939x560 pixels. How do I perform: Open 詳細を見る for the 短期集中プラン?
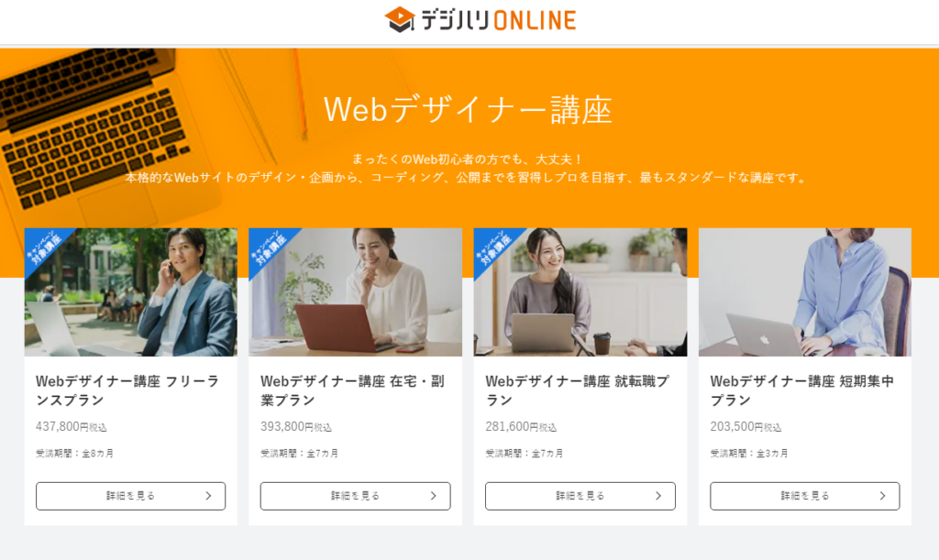point(805,496)
